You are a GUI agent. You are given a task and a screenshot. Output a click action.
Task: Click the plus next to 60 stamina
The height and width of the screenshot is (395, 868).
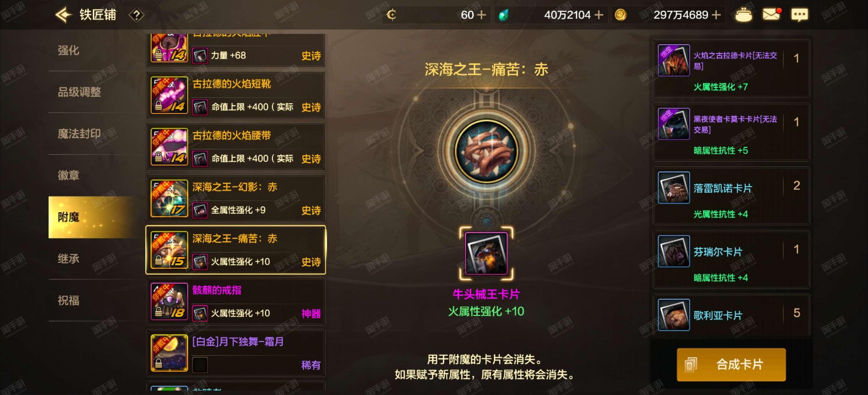tap(482, 15)
